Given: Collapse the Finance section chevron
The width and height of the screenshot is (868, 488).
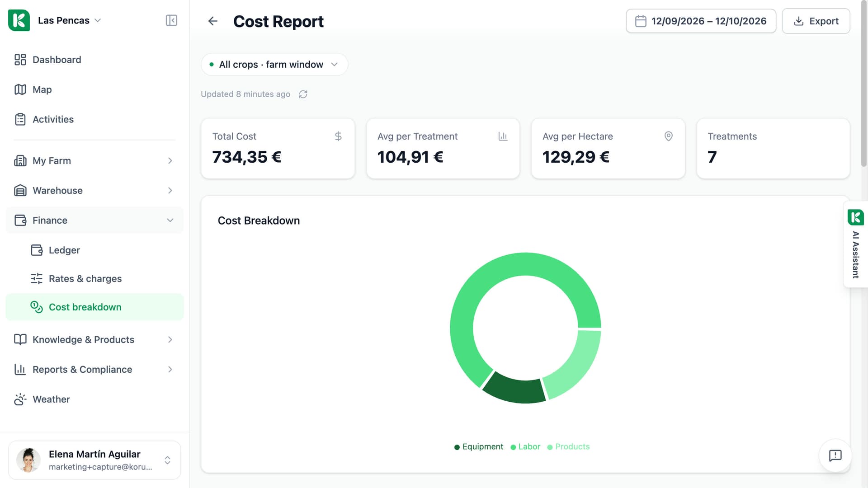Looking at the screenshot, I should 170,221.
